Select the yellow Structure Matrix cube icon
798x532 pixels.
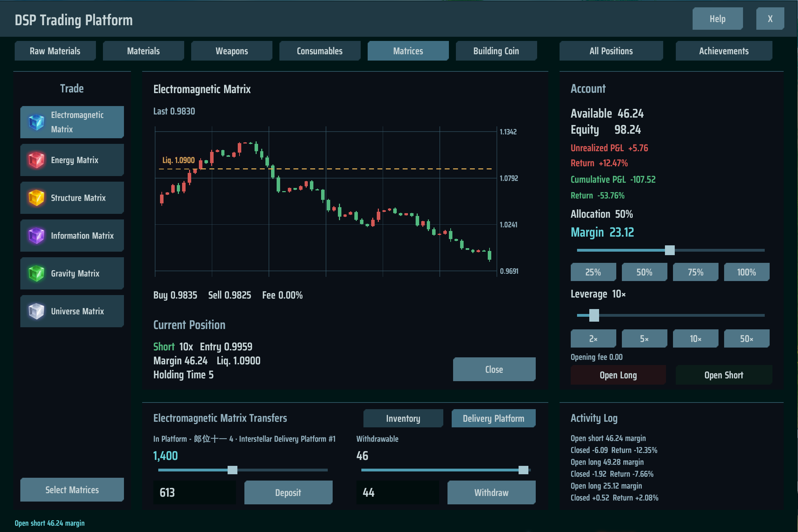(36, 198)
